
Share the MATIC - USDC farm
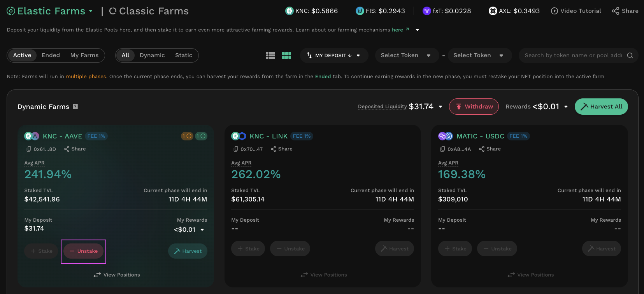point(490,149)
